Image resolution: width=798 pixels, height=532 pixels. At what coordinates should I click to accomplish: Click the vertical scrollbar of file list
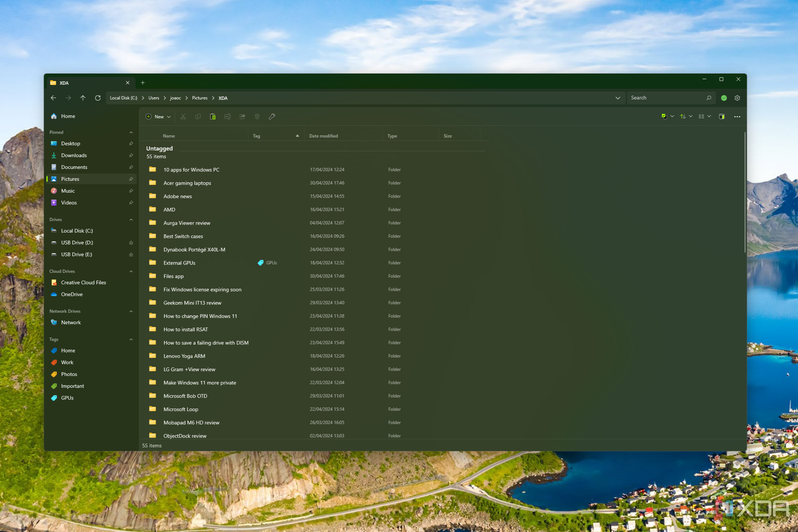pos(745,192)
